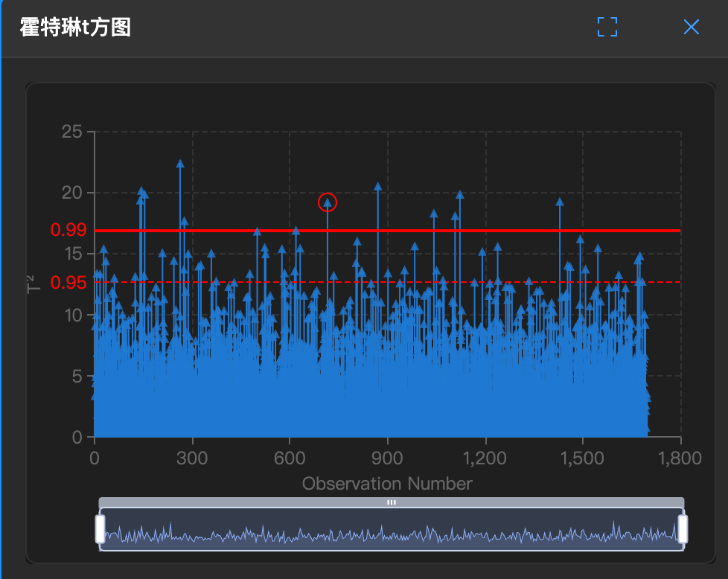Viewport: 728px width, 579px height.
Task: Click the 霍特琳t方图 dialog title
Action: pos(75,28)
